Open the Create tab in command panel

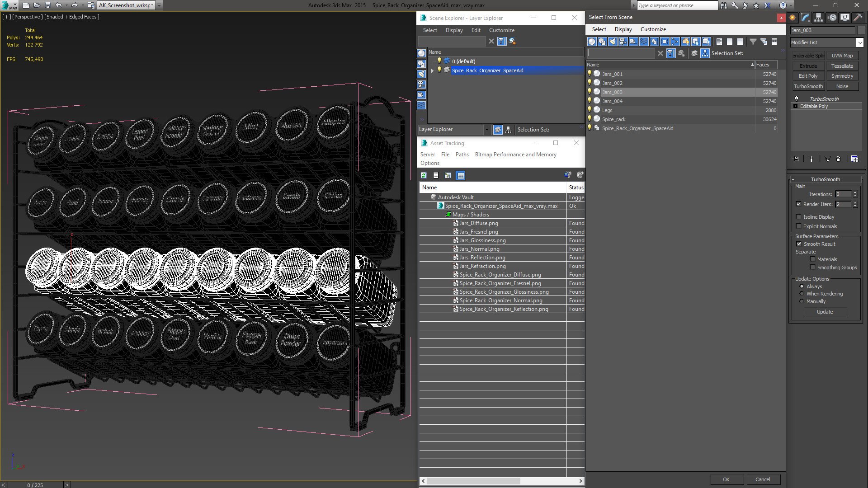click(x=793, y=18)
